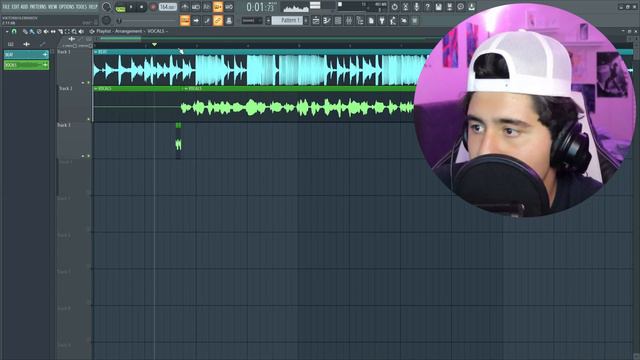Open the Piano roll view icon
The image size is (640, 360).
(x=327, y=20)
